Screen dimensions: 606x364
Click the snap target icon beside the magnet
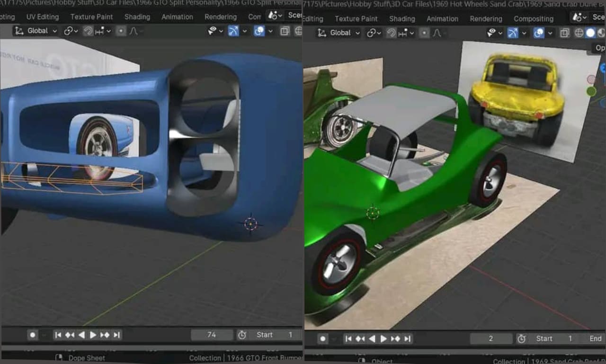click(98, 31)
